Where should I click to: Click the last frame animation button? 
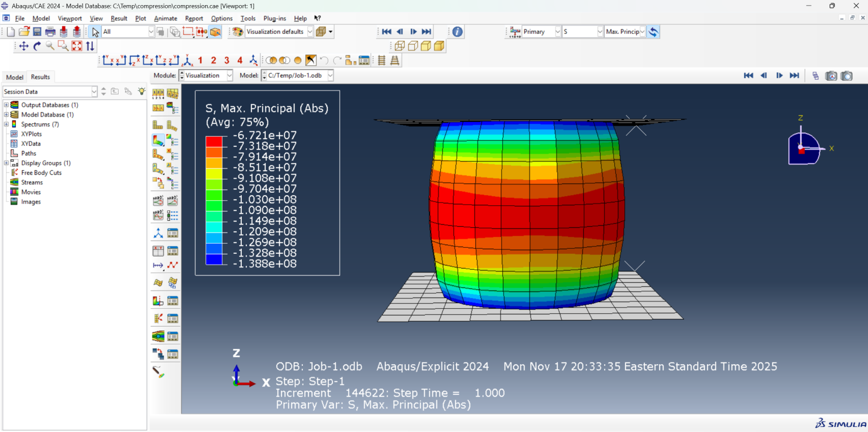tap(427, 32)
